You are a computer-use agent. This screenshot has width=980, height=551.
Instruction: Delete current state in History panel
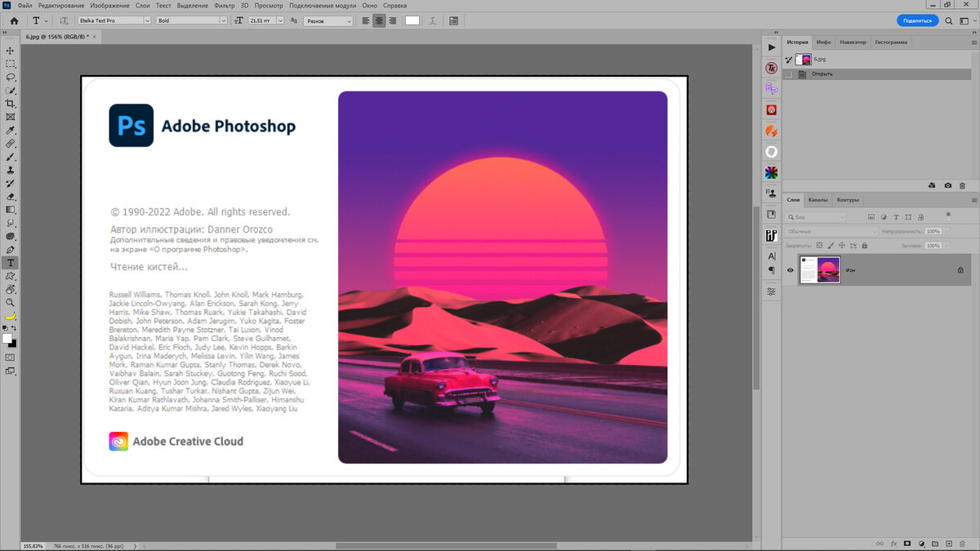tap(963, 186)
